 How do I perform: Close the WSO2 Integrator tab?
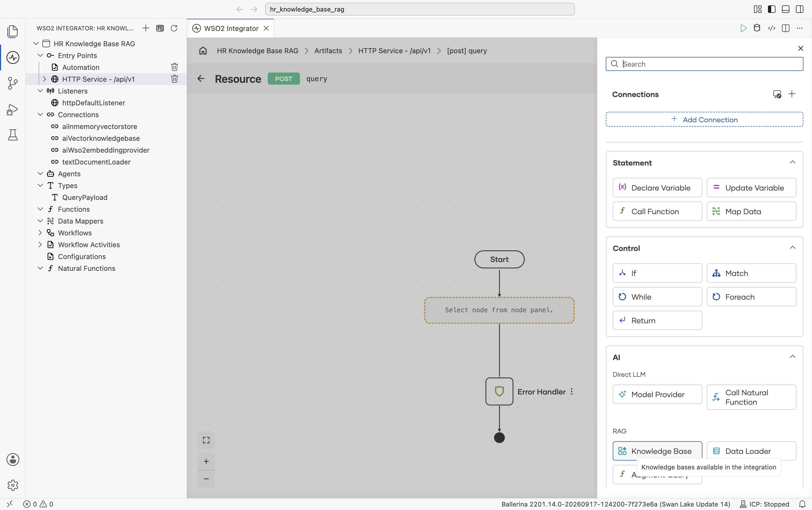click(x=266, y=28)
